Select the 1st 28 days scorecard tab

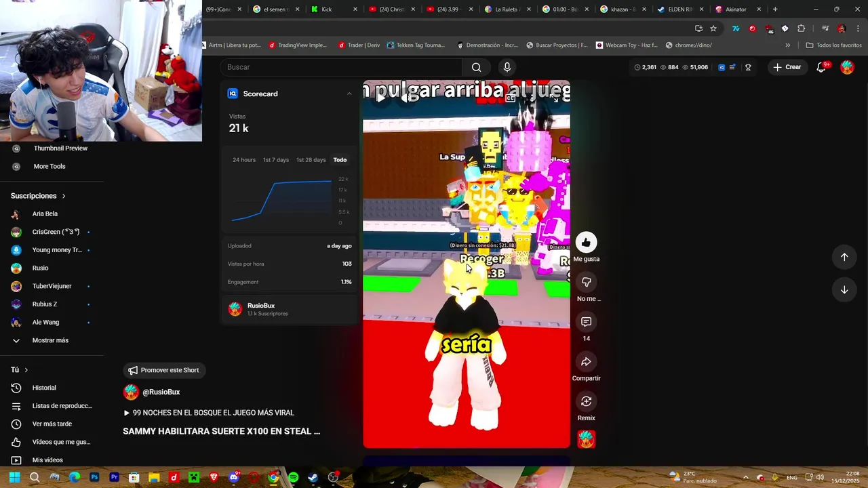point(311,160)
